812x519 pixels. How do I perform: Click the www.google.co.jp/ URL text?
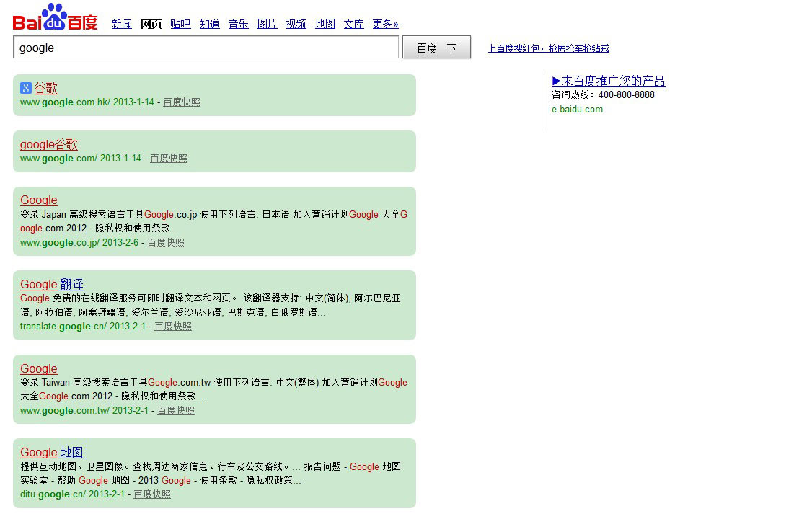[x=60, y=243]
